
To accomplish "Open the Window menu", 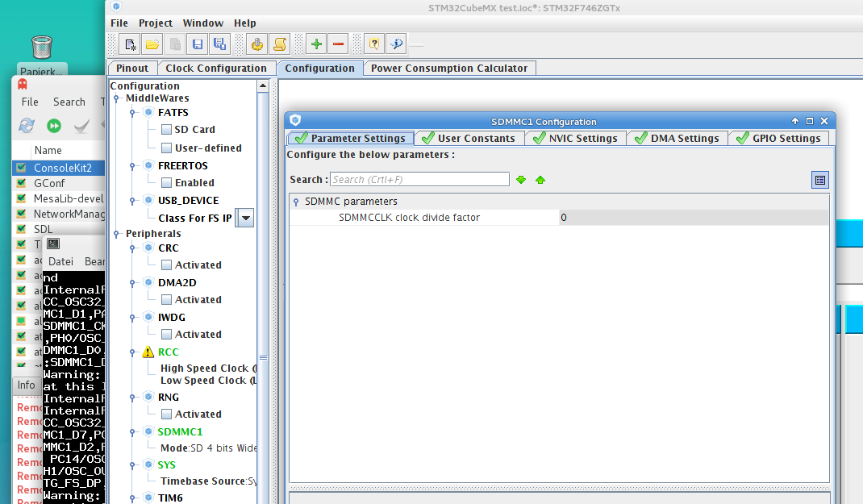I will pos(203,23).
